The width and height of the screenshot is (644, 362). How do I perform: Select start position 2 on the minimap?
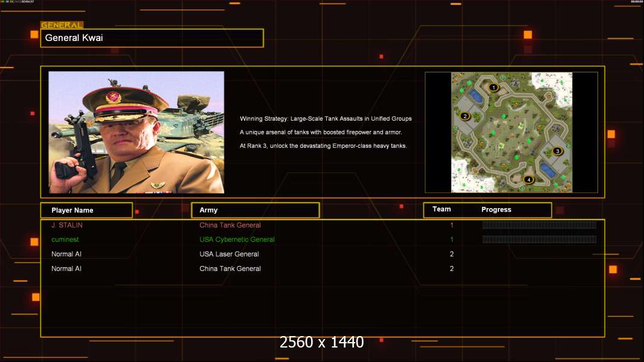point(465,116)
